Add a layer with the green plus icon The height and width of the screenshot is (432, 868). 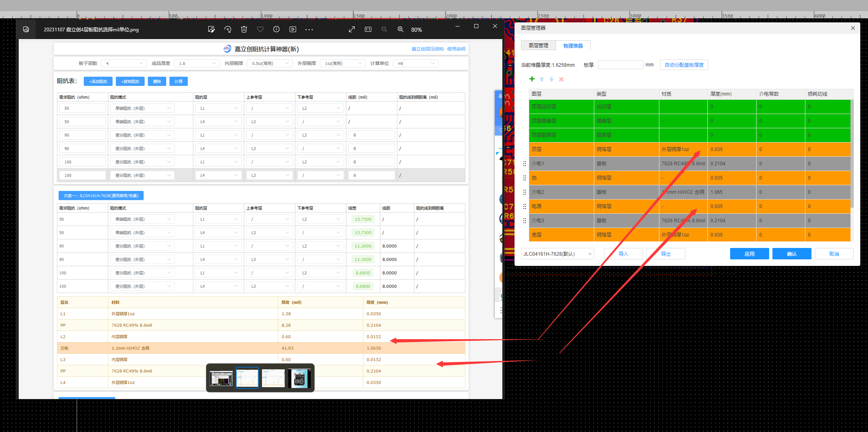tap(532, 79)
